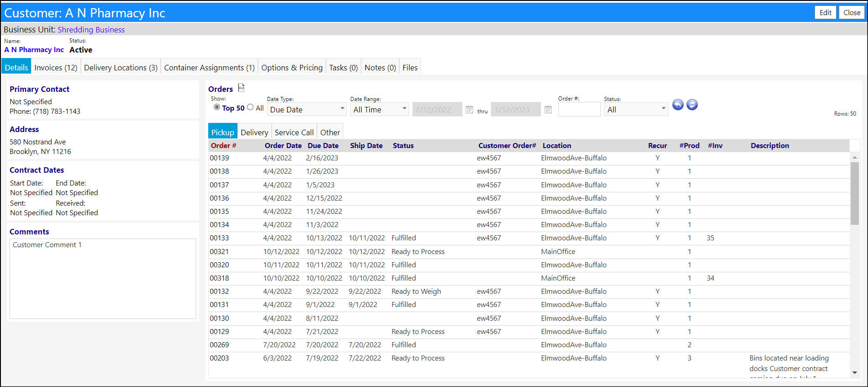Open the Date Range dropdown

point(379,109)
